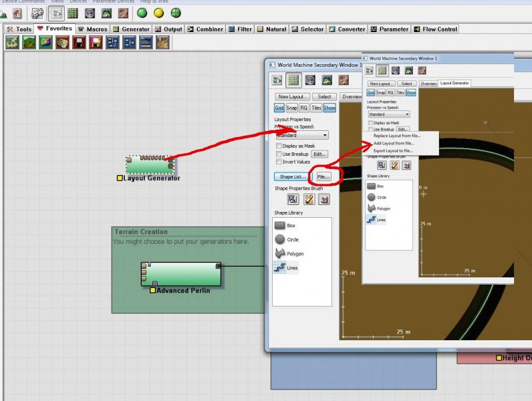The width and height of the screenshot is (532, 401).
Task: Select Circle shape in larger window Shape Library
Action: pyautogui.click(x=287, y=239)
